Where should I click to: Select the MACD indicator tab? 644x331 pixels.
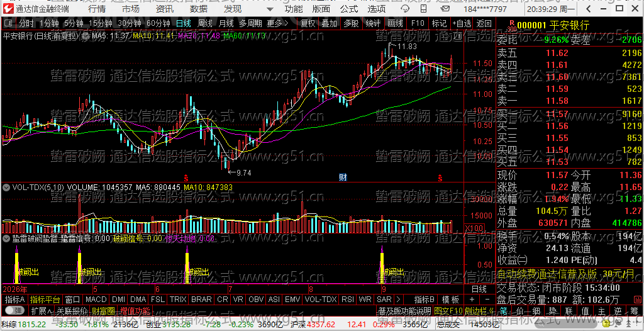point(96,299)
